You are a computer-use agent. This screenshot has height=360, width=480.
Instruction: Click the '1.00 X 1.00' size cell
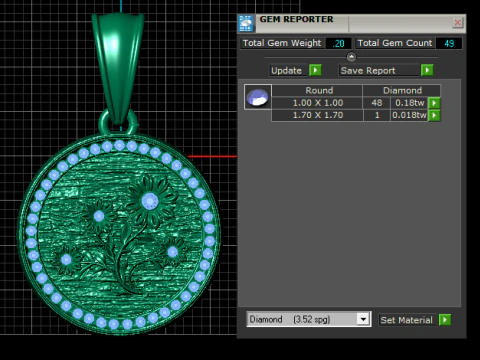317,103
